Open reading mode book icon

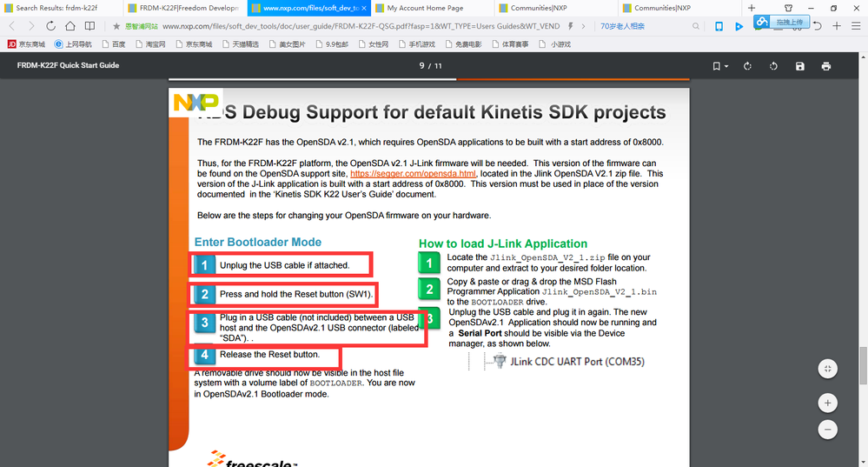89,26
